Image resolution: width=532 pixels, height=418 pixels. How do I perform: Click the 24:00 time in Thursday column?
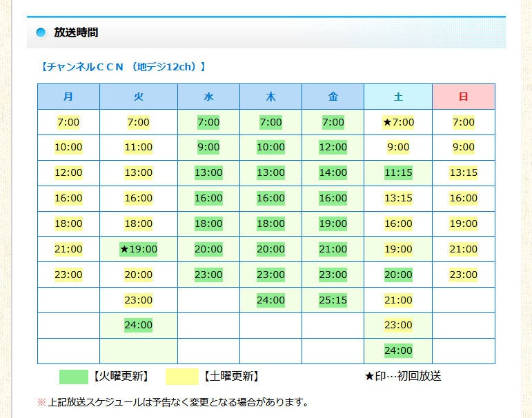[x=270, y=300]
